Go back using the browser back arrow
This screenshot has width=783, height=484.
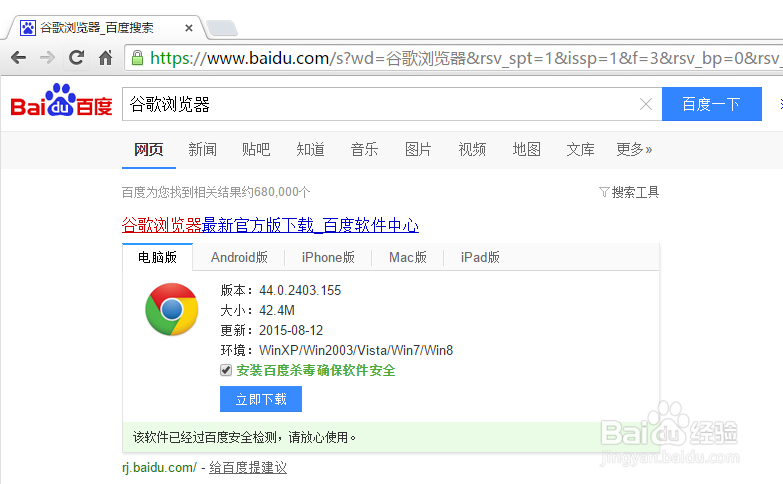18,58
